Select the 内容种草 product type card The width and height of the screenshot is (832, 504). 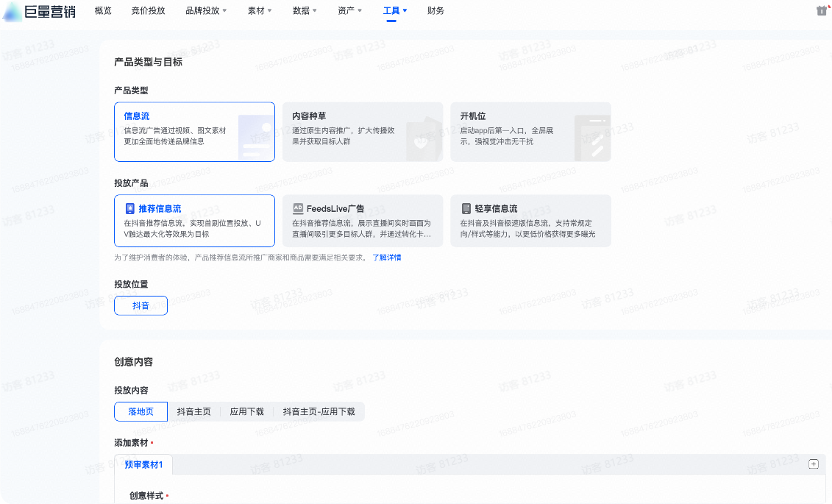tap(363, 132)
